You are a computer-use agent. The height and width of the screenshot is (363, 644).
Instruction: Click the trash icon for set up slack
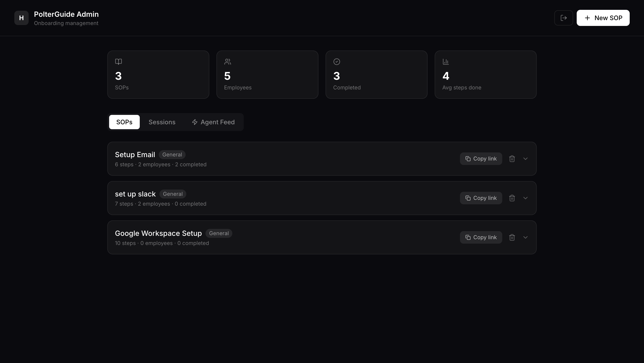[512, 198]
